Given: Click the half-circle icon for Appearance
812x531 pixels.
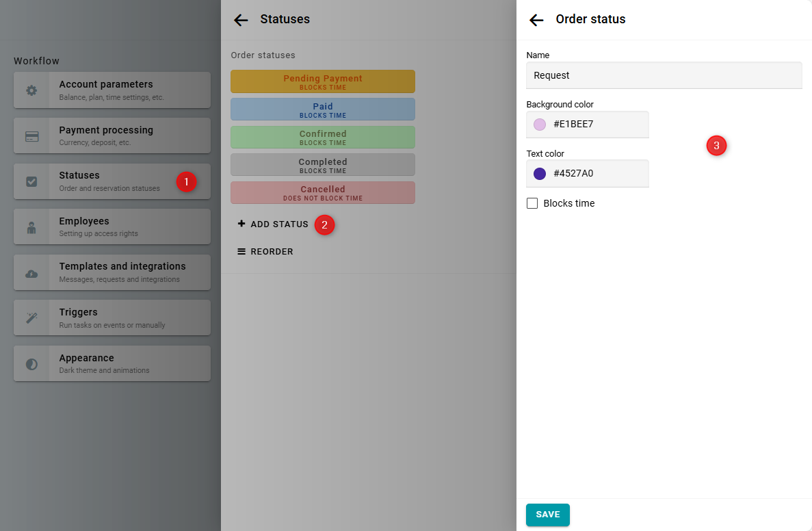Looking at the screenshot, I should [x=31, y=364].
